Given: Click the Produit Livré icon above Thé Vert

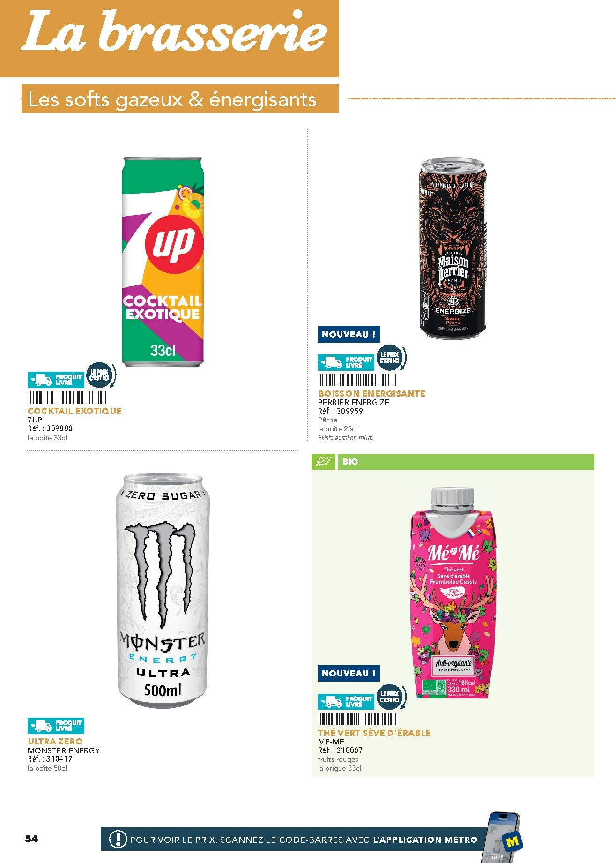Looking at the screenshot, I should coord(346,702).
